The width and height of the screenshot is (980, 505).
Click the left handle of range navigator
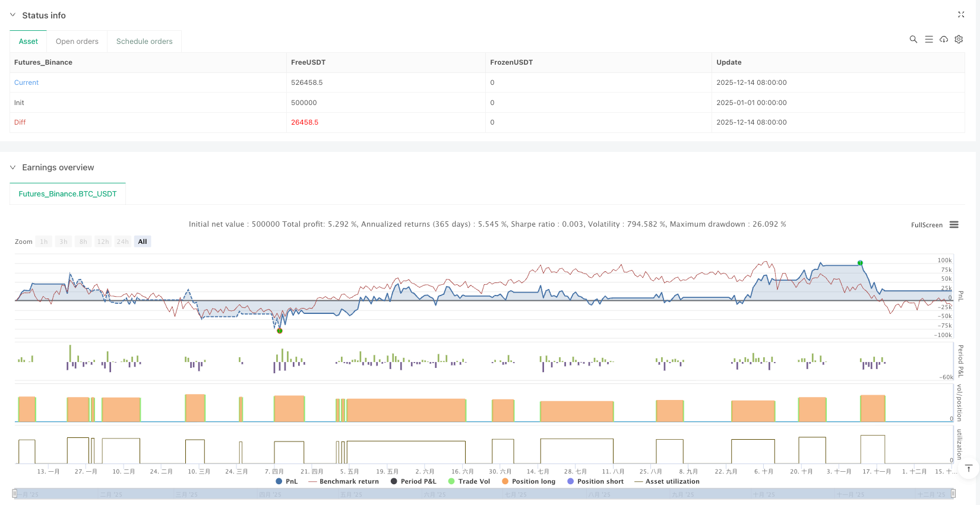click(x=15, y=494)
